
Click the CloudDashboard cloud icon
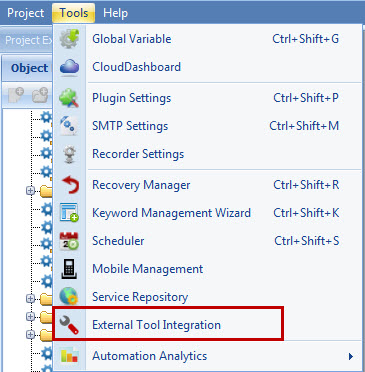69,67
